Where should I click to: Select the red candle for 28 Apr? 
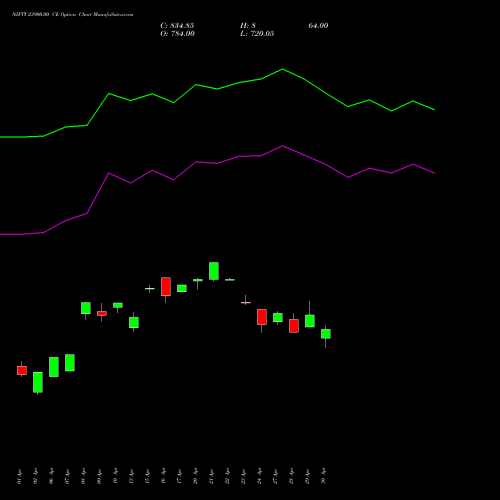(294, 326)
